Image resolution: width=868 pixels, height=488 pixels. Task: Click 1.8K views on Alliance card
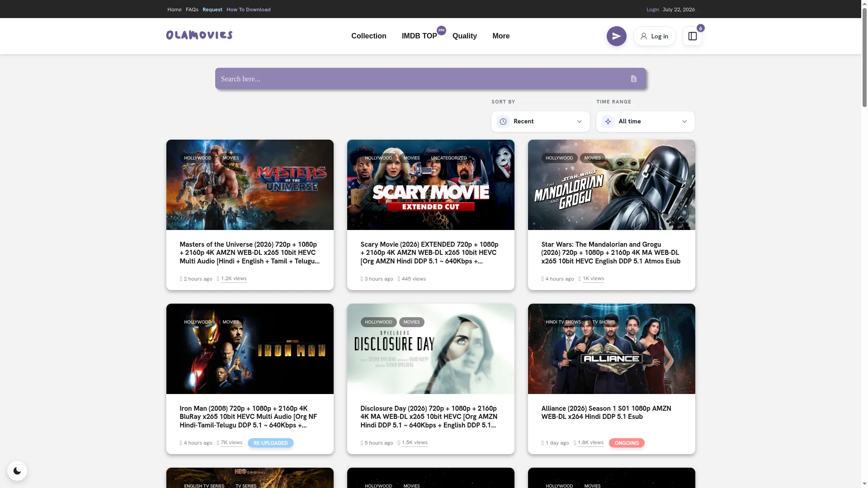[x=590, y=443]
